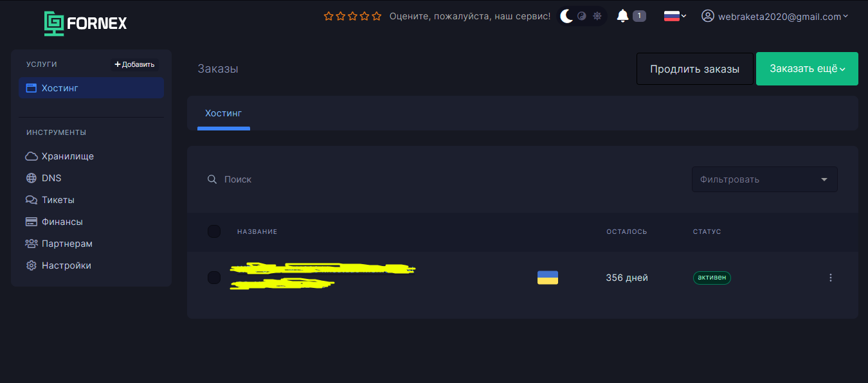Select the Хостинг tab

223,114
